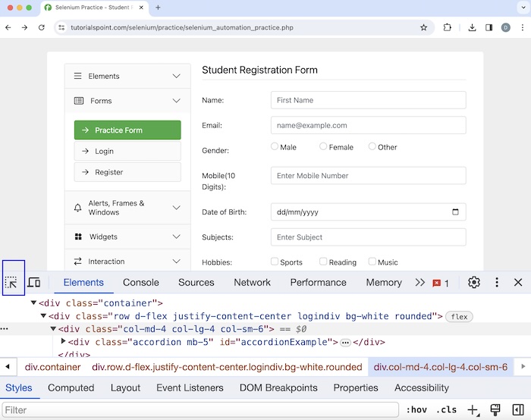The height and width of the screenshot is (420, 531).
Task: Open the Computed styles tab
Action: [x=71, y=387]
